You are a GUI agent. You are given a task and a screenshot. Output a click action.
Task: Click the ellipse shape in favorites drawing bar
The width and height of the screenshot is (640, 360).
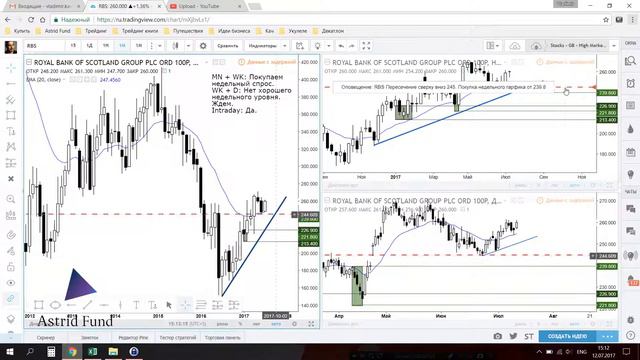point(55,305)
